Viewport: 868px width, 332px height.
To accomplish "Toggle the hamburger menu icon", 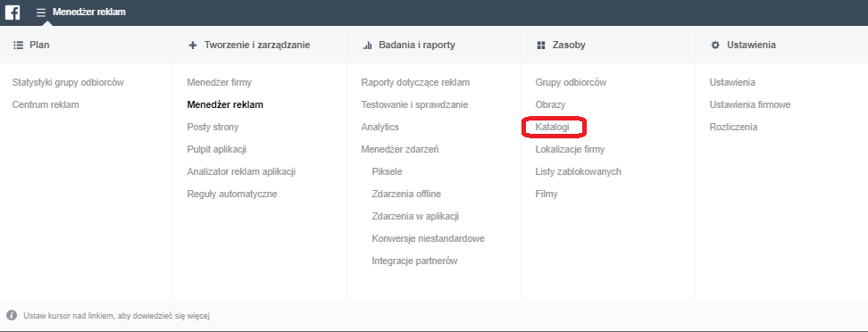I will [x=41, y=12].
